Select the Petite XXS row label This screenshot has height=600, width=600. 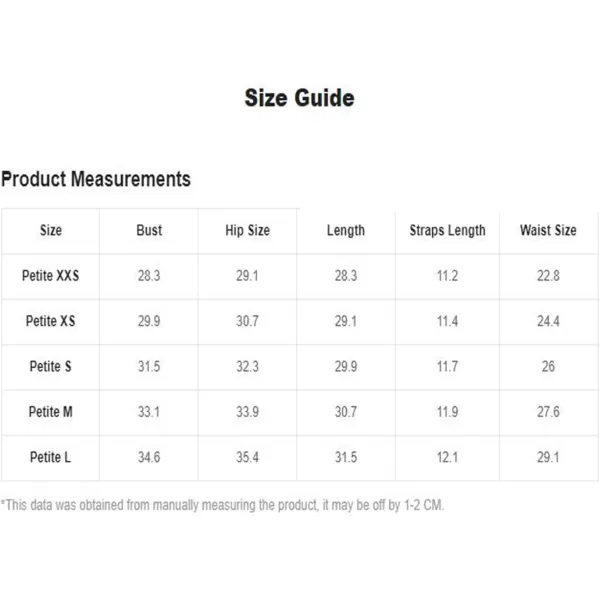pyautogui.click(x=51, y=276)
